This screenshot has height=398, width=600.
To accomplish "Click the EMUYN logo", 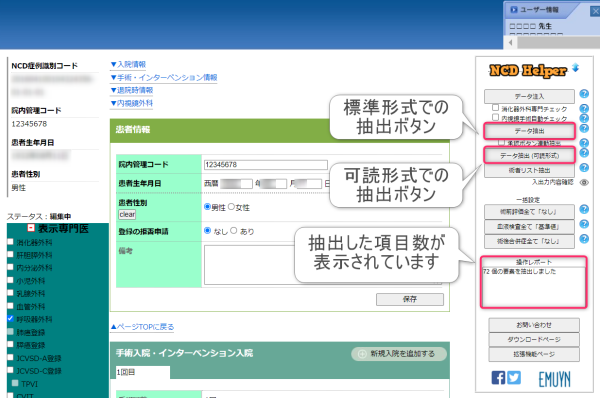I will (x=554, y=379).
